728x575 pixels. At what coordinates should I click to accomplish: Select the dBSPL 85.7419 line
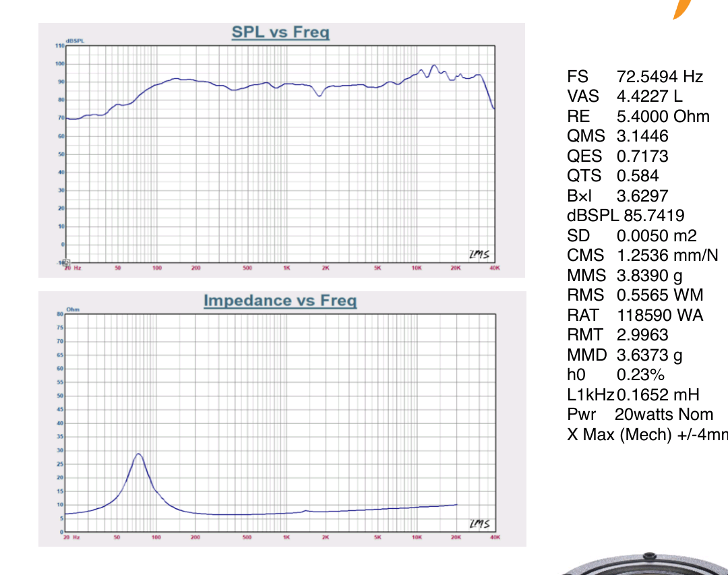coord(626,216)
